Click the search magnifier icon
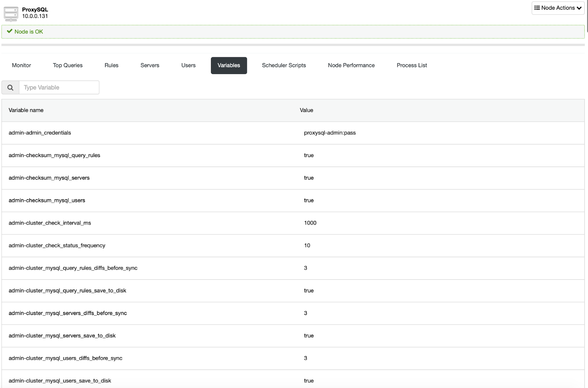 [x=10, y=87]
